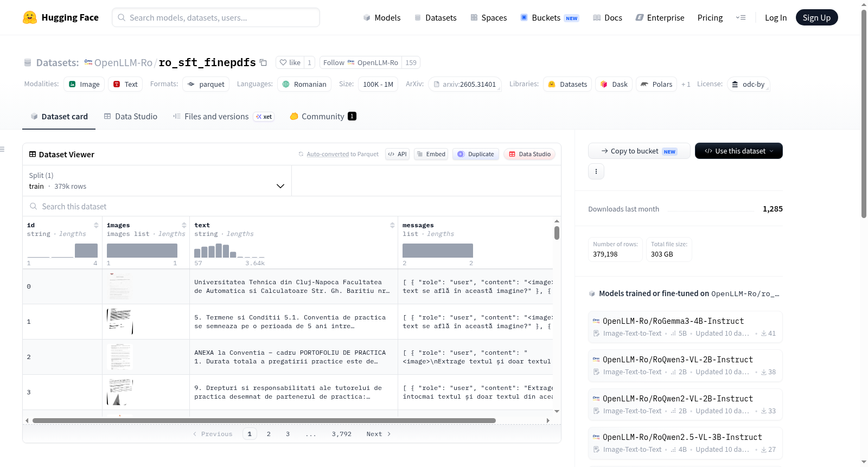
Task: Click the Text modality tag
Action: (x=125, y=84)
